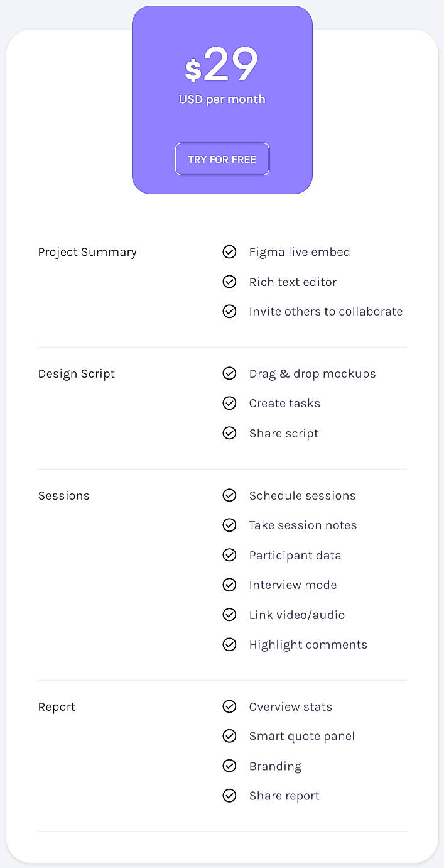
Task: Click the check icon next to Interview mode
Action: (x=230, y=585)
